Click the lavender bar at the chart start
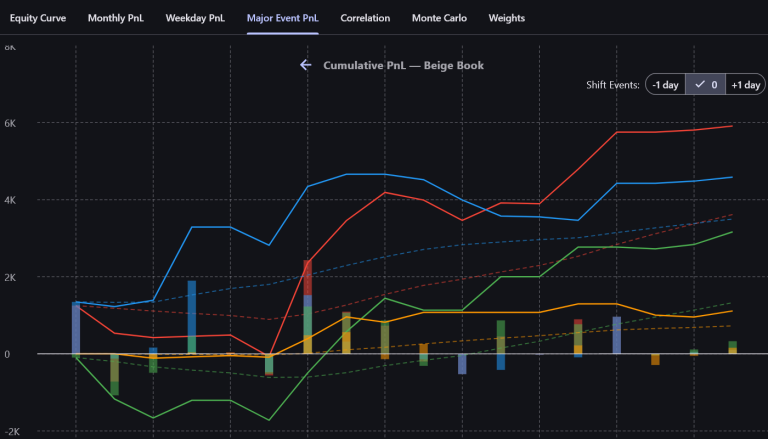The image size is (768, 439). [76, 329]
